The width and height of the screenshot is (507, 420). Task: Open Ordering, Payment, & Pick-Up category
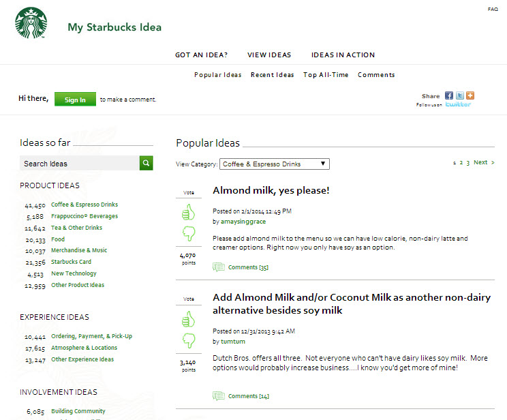91,336
